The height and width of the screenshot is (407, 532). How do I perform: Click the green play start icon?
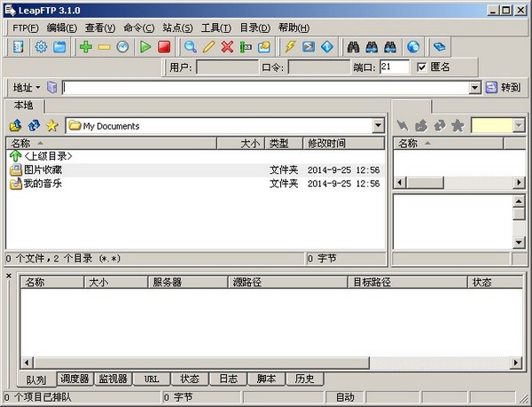tap(145, 47)
